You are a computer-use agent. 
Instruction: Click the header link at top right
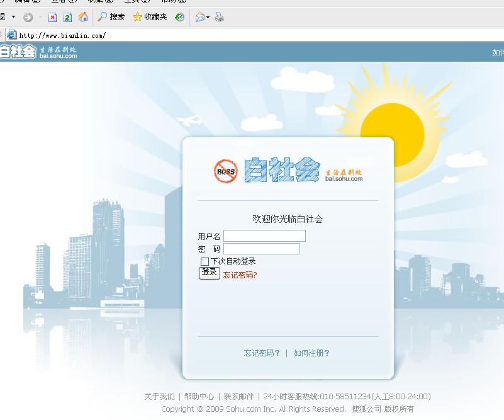[x=498, y=52]
